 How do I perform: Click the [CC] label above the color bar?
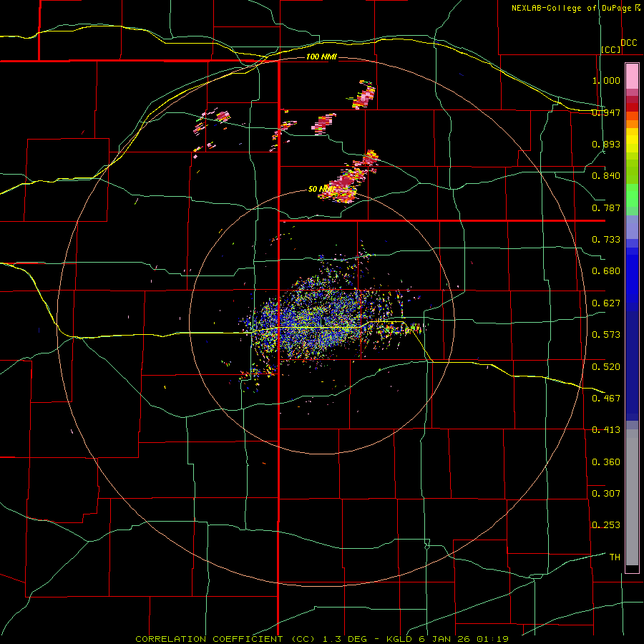pos(611,49)
